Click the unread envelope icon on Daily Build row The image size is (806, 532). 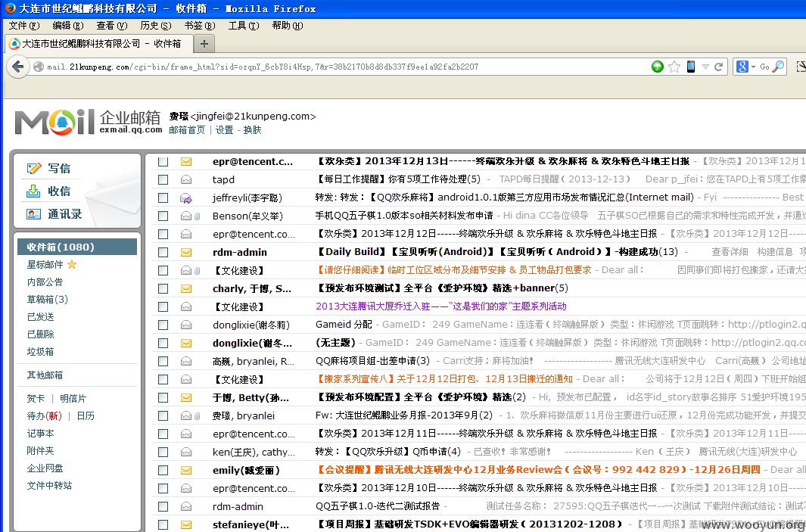click(x=186, y=253)
